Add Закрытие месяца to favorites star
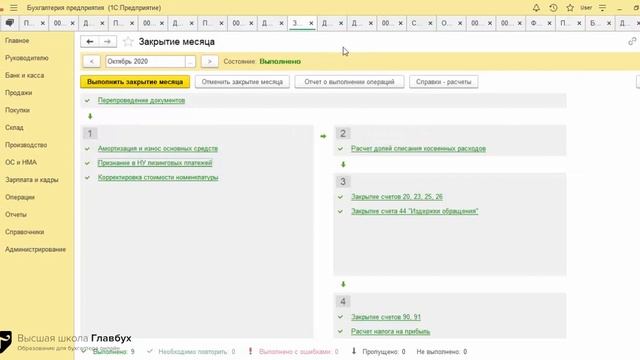The height and width of the screenshot is (360, 640). [128, 42]
